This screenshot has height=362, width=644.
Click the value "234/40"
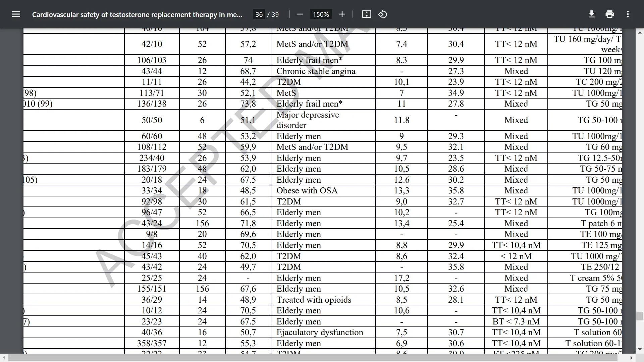[152, 158]
